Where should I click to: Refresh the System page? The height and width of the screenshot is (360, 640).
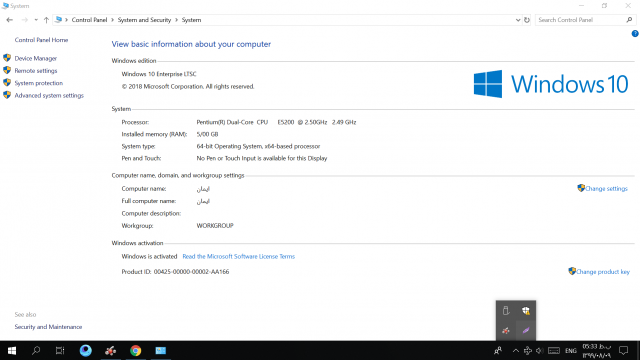point(527,20)
